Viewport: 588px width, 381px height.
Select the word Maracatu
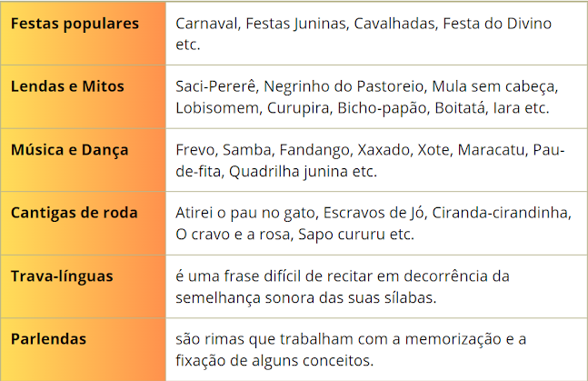pyautogui.click(x=491, y=150)
